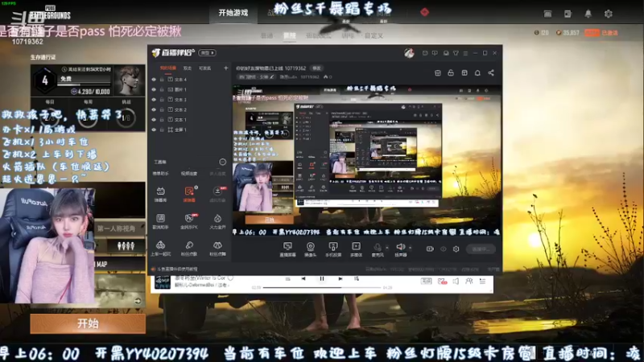
Task: Hide the 图片 1 source layer
Action: pos(154,89)
